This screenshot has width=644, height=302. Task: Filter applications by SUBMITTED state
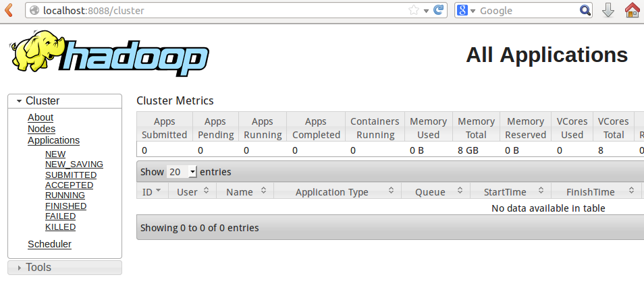(71, 175)
